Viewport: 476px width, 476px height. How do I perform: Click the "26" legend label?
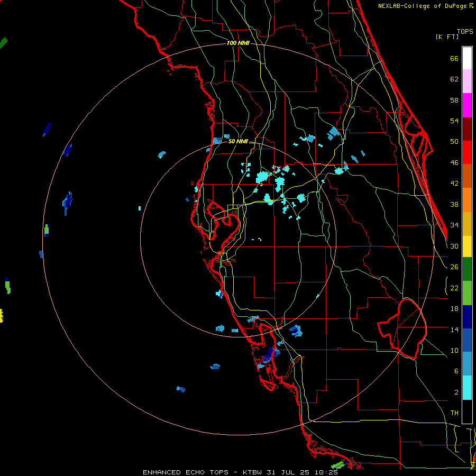(x=454, y=267)
